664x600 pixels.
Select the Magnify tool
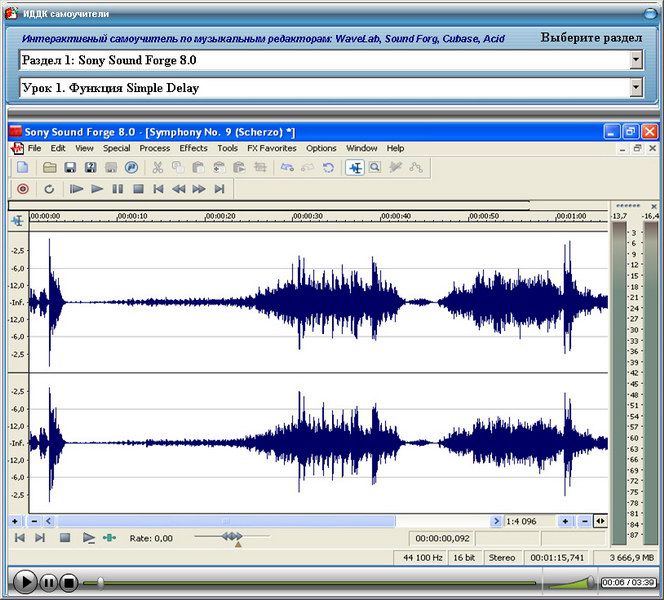pyautogui.click(x=375, y=167)
